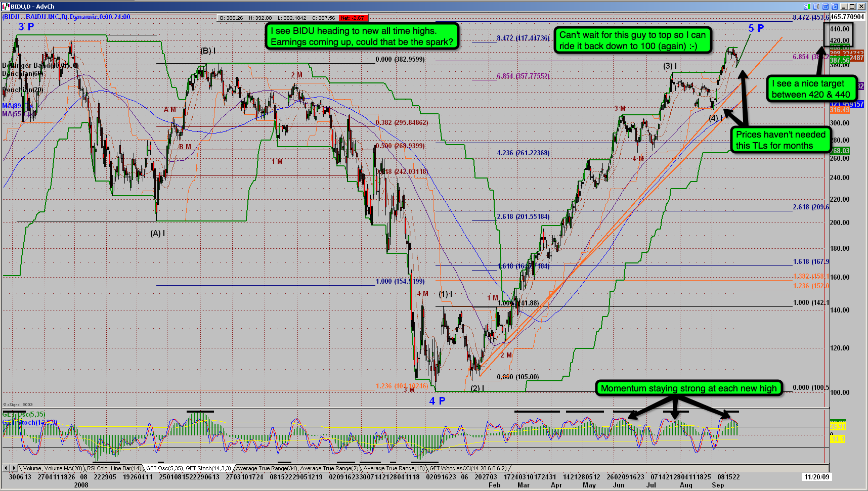Click the 100.00 price axis label
The width and height of the screenshot is (868, 491).
(x=840, y=392)
